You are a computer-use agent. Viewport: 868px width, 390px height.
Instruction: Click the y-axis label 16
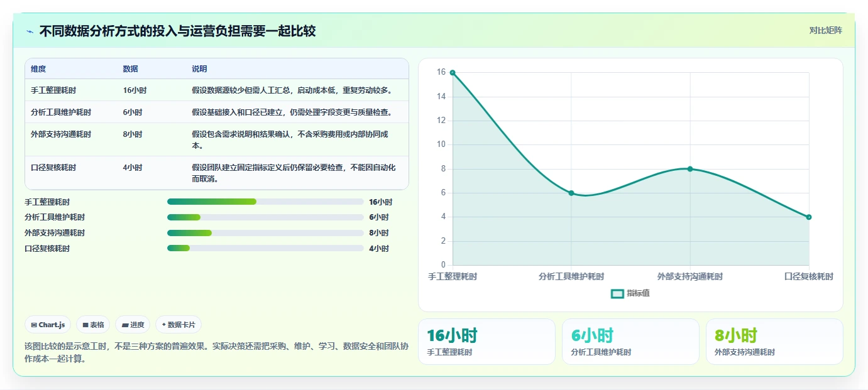441,72
